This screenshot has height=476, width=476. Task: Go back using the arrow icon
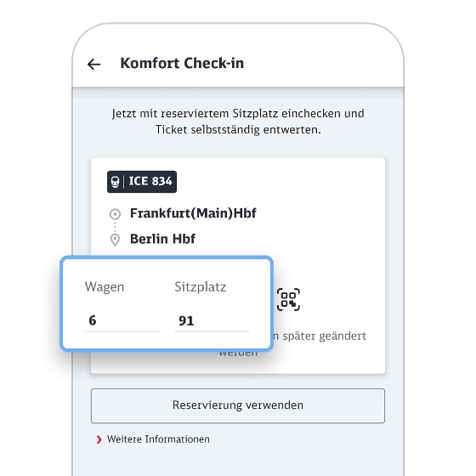93,65
